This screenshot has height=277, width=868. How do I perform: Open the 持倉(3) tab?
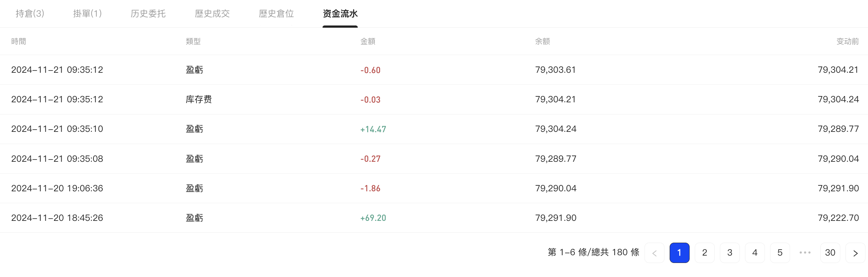(x=30, y=14)
